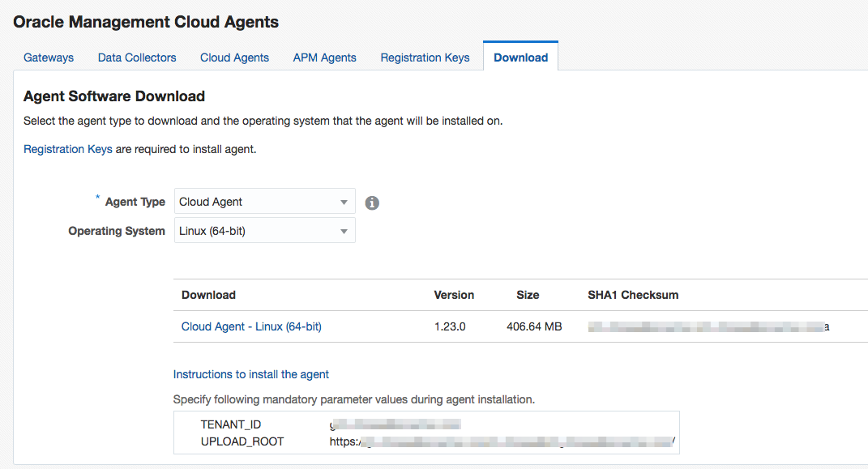Open the Data Collectors tab
This screenshot has height=469, width=868.
click(137, 58)
